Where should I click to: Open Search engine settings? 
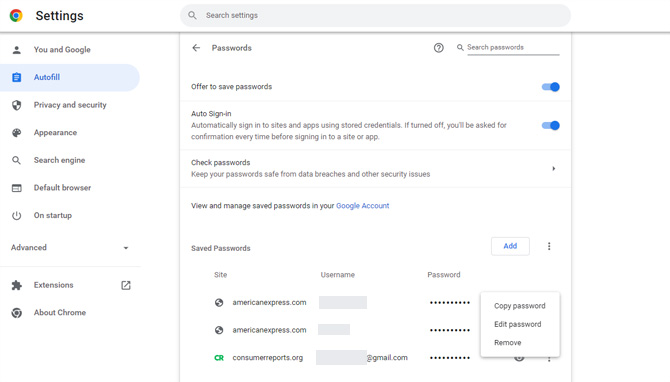[x=59, y=160]
